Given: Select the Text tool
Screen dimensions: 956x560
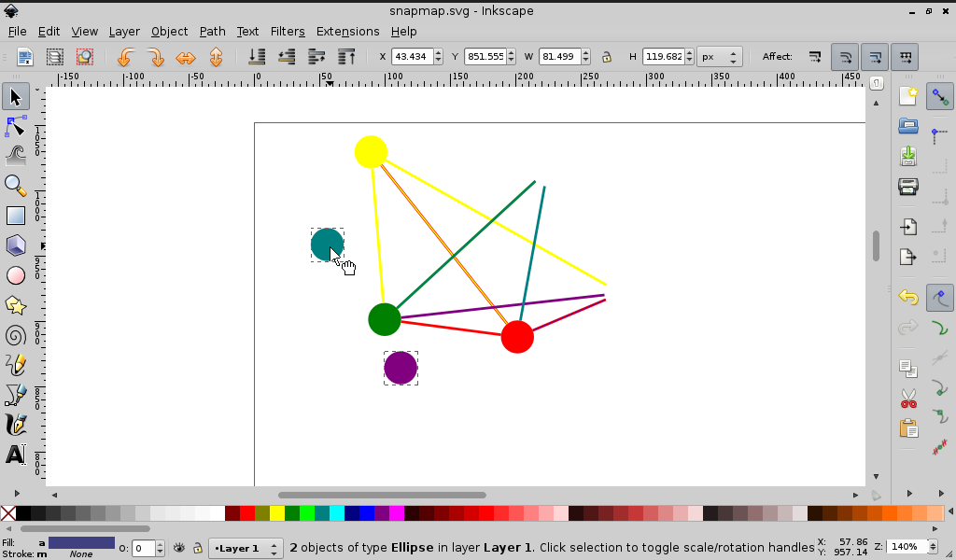Looking at the screenshot, I should coord(16,455).
